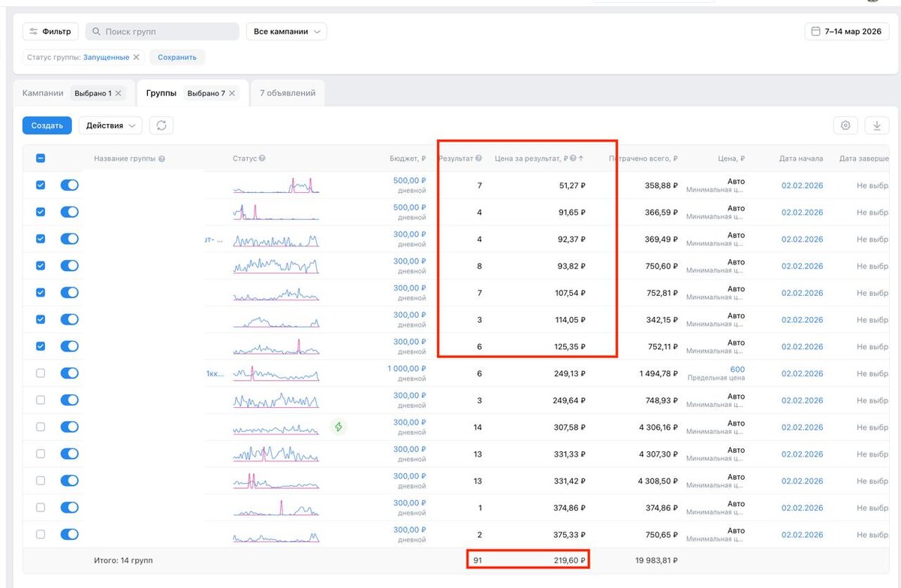Open start date 02.02.2026 in 51,27 ₽ row
This screenshot has width=901, height=588.
coord(802,185)
